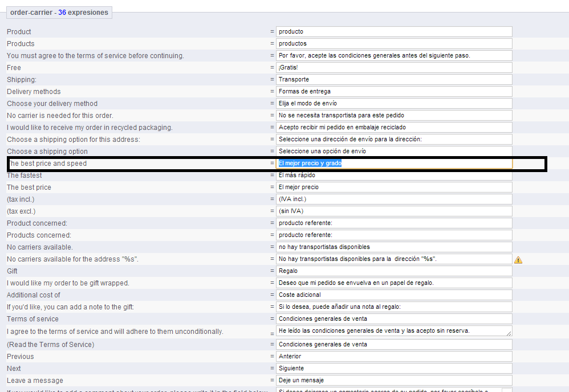This screenshot has width=569, height=392.
Task: Focus the 'Transporte' field for Shipping
Action: tap(393, 80)
